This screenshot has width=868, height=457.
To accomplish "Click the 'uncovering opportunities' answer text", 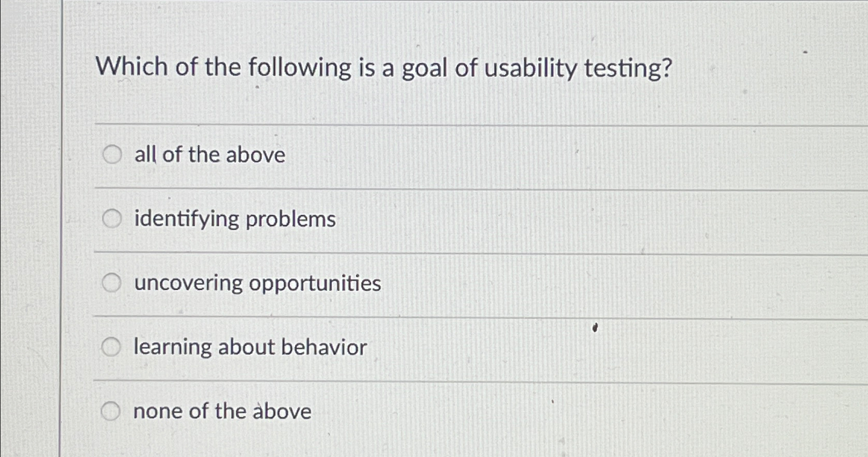I will pyautogui.click(x=257, y=282).
